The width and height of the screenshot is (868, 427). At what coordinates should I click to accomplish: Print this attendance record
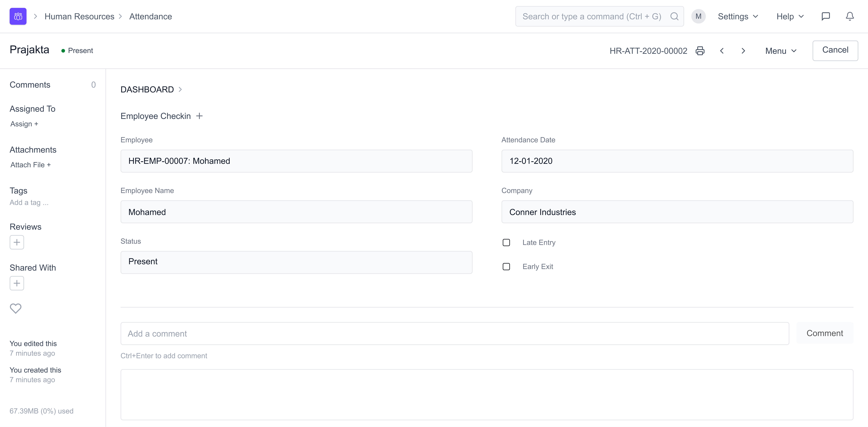click(700, 51)
